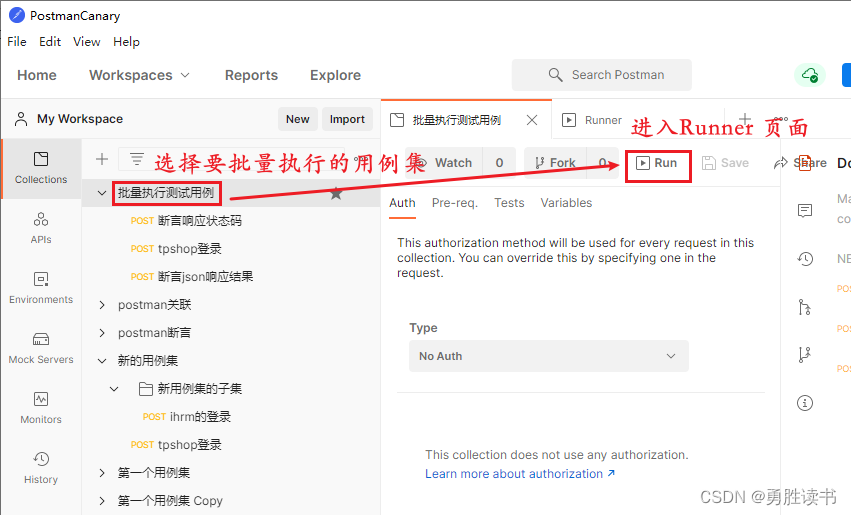This screenshot has height=515, width=851.
Task: Open tpshop登录 request under 新的用例集
Action: 176,445
